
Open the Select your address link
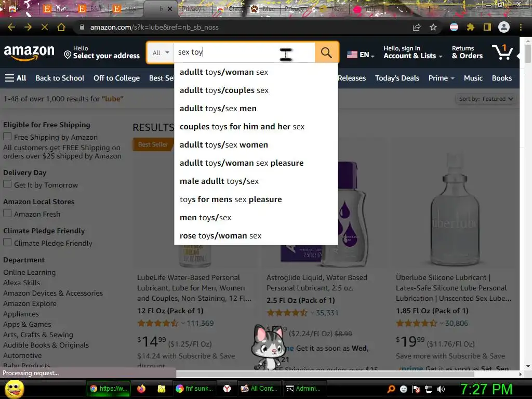tap(102, 52)
